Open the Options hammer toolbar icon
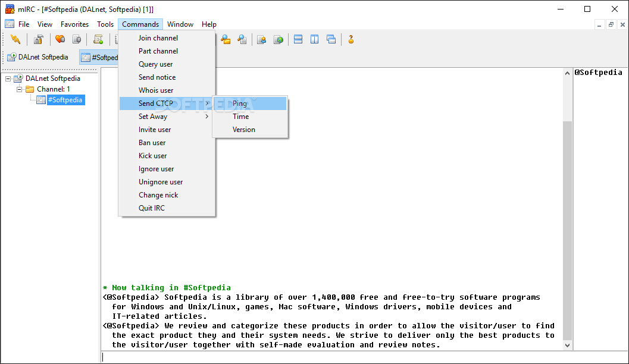Image resolution: width=629 pixels, height=364 pixels. (x=39, y=39)
